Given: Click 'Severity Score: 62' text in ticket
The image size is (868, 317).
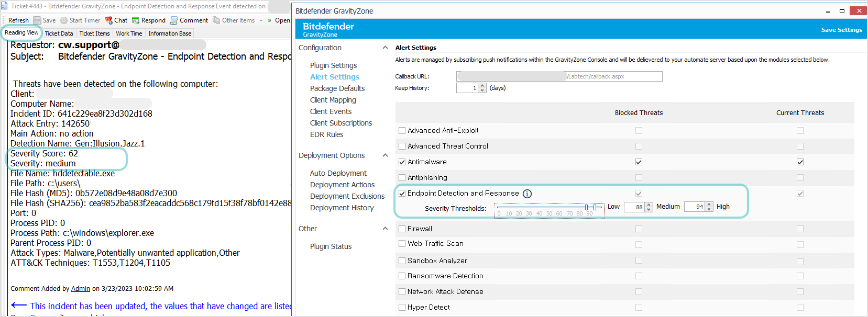Looking at the screenshot, I should [x=44, y=154].
